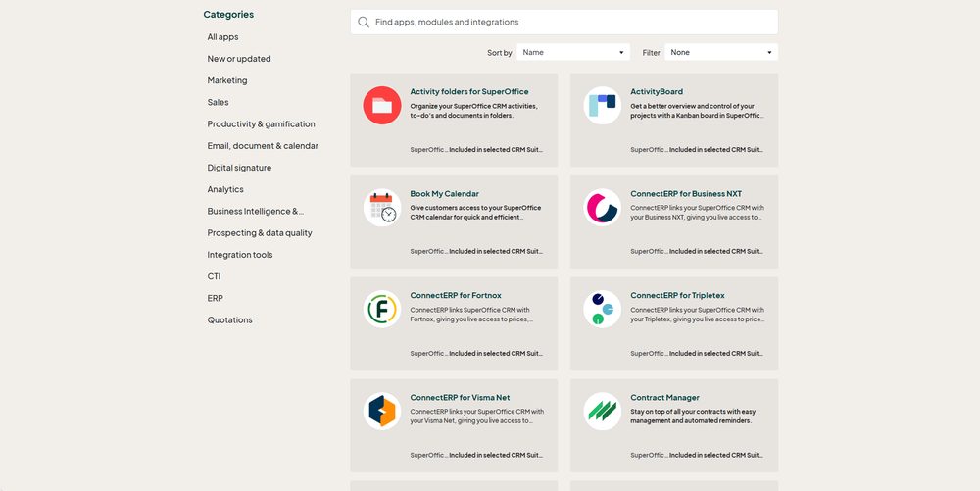Click 'Stay on top of all your contracts' text
Viewport: 980px width, 491px height.
[693, 417]
